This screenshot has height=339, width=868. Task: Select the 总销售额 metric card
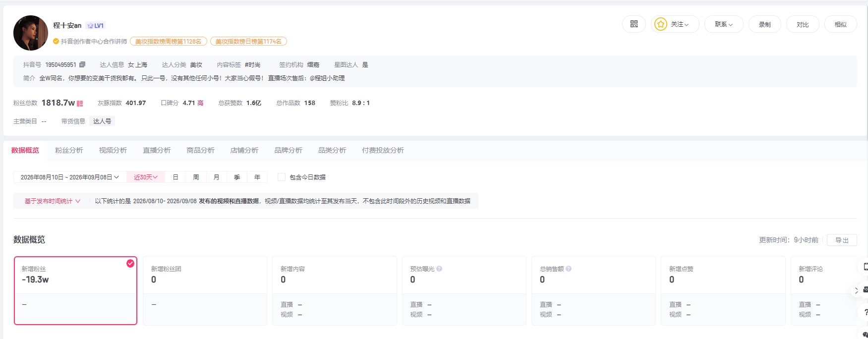click(593, 290)
